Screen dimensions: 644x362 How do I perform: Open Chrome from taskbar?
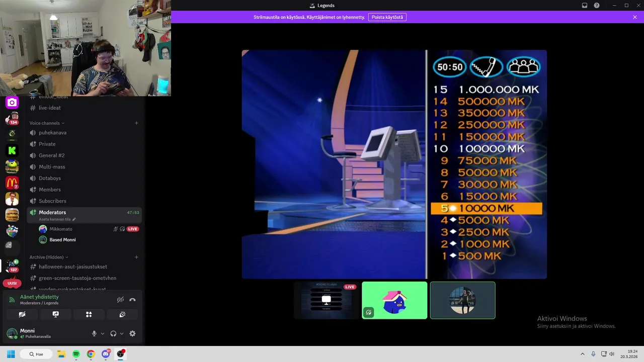tap(91, 354)
